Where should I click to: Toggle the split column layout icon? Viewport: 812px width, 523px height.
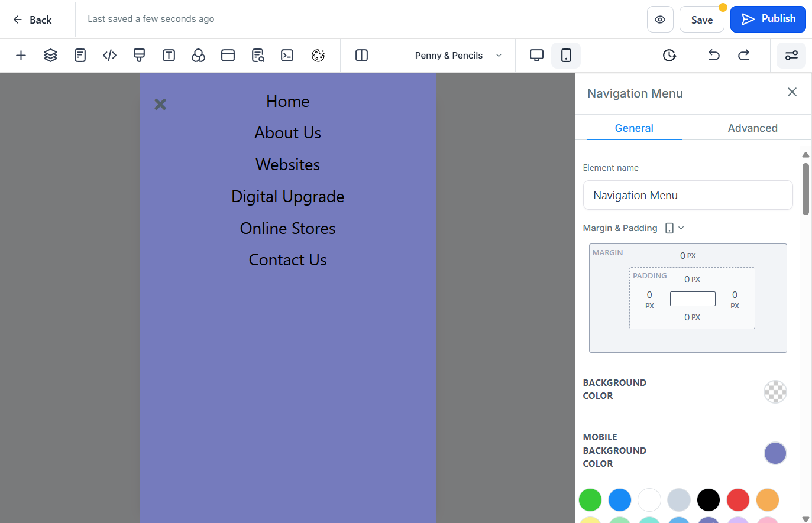coord(361,56)
